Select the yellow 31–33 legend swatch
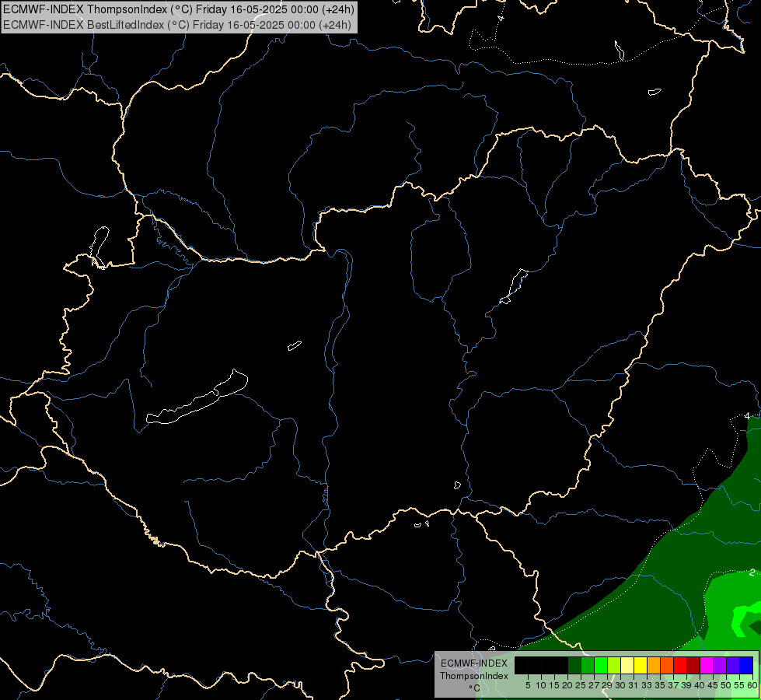Viewport: 761px width, 700px height. (641, 665)
